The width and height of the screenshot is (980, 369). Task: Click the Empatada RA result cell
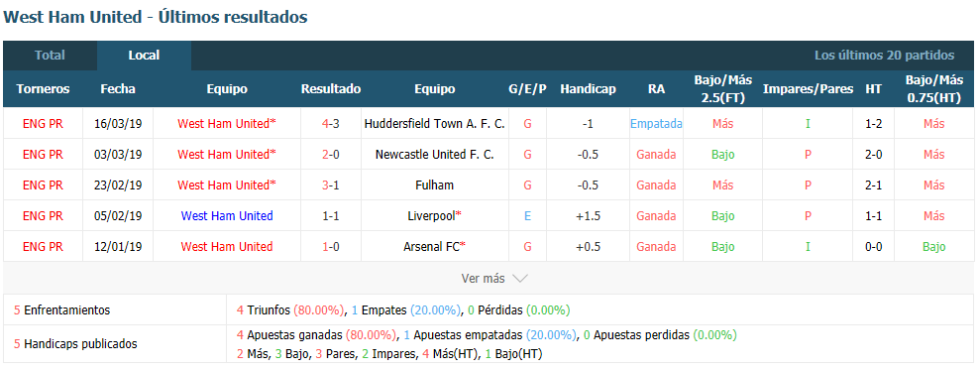[x=656, y=124]
